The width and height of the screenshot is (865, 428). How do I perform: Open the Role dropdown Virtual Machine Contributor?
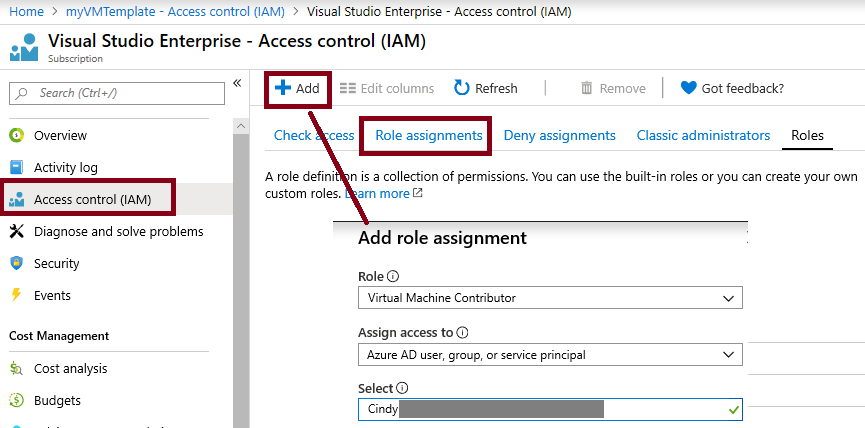tap(550, 298)
